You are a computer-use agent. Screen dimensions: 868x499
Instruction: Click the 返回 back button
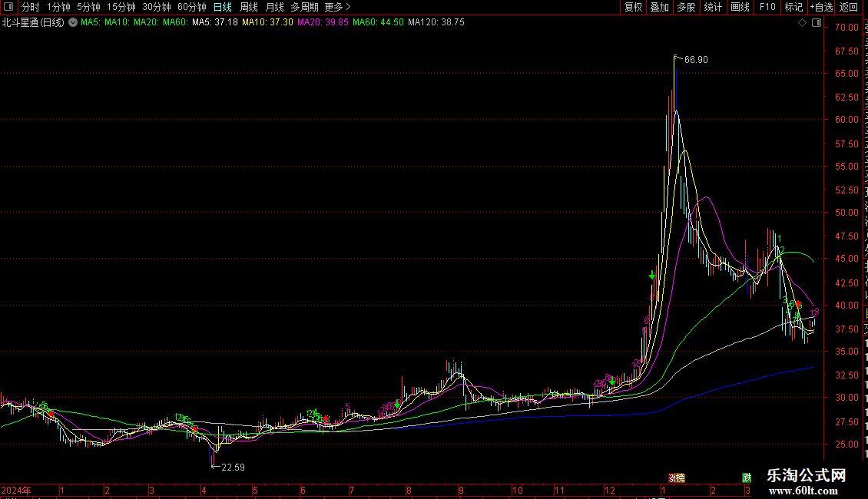849,7
